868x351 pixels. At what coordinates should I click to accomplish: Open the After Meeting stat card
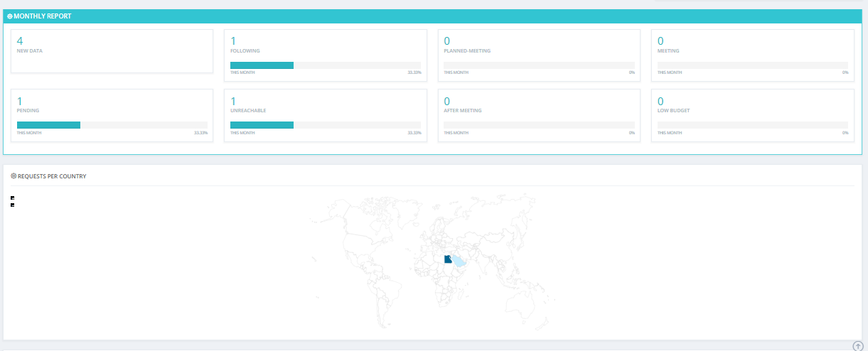click(x=539, y=115)
